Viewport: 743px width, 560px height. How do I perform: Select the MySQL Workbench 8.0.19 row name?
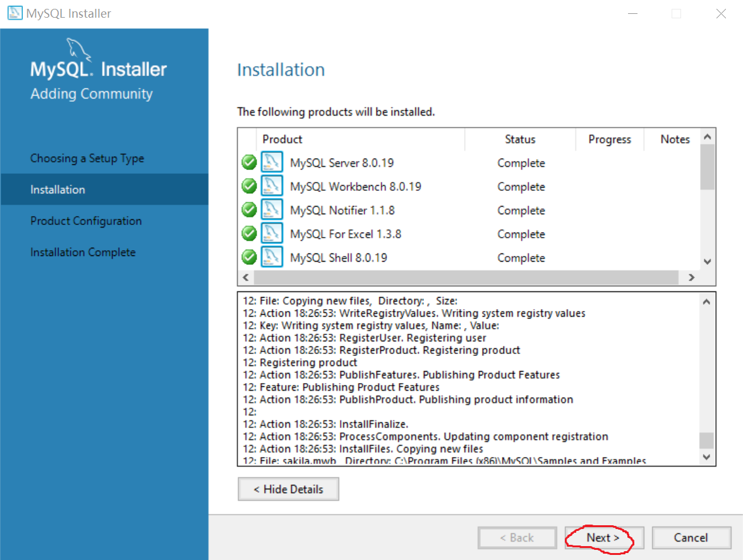(x=355, y=187)
